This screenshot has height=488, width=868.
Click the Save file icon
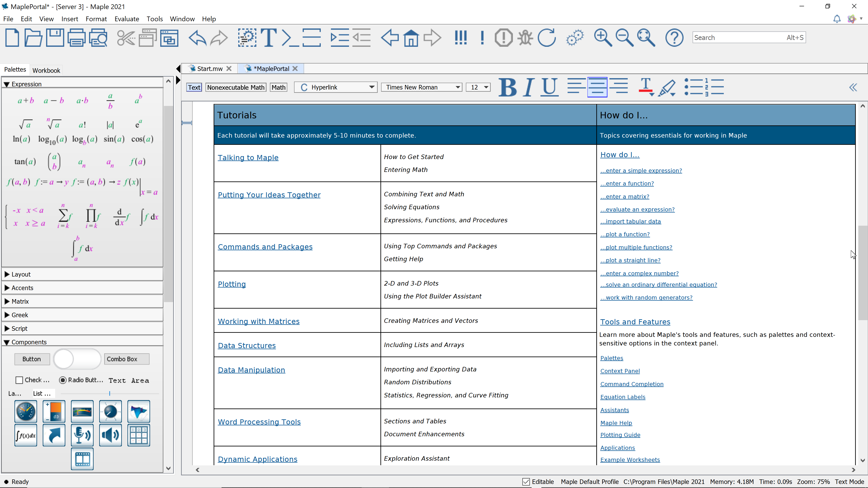click(x=55, y=38)
